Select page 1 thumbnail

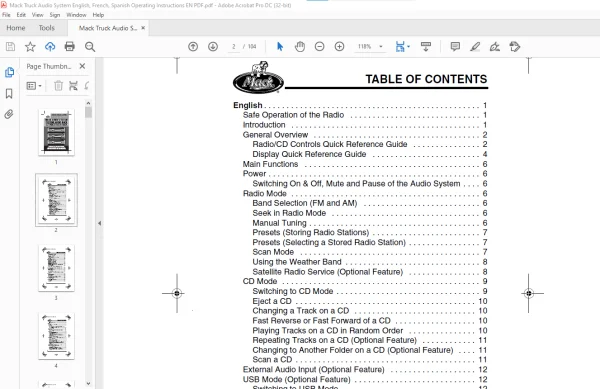click(56, 132)
